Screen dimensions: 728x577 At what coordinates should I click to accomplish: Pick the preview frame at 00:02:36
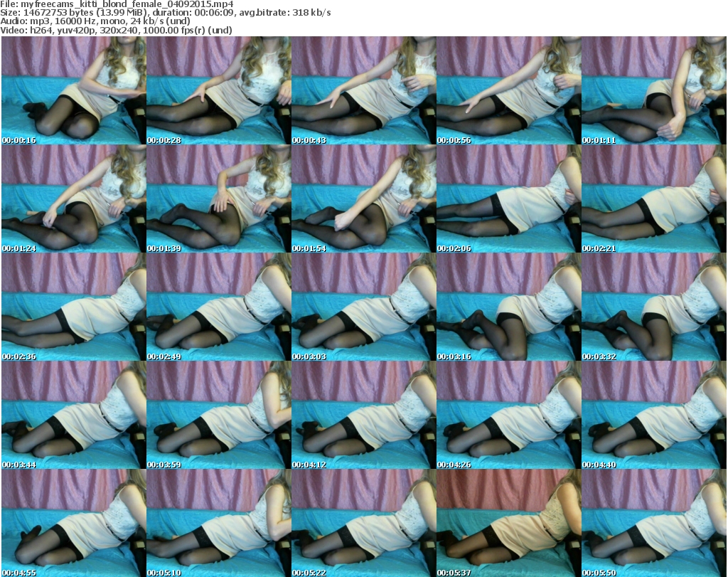[x=74, y=307]
